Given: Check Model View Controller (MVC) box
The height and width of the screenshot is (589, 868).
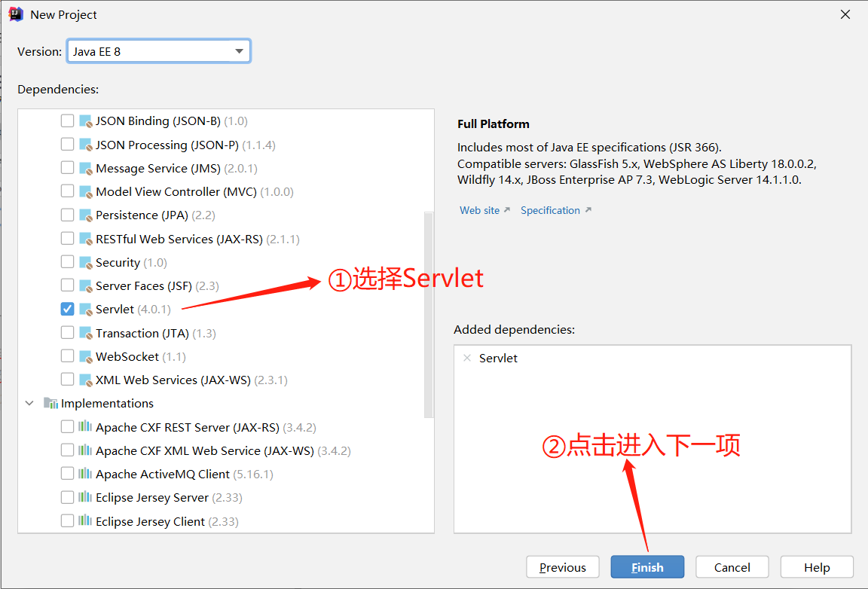Looking at the screenshot, I should point(67,191).
